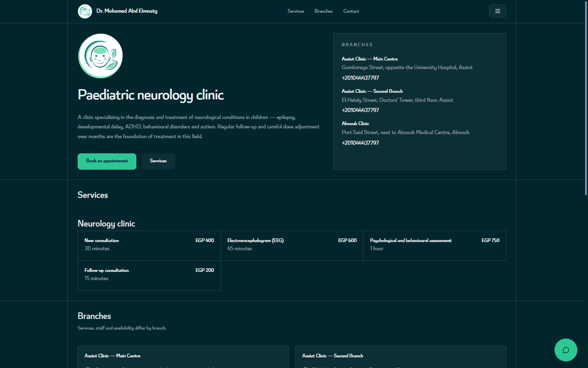
Task: Click the Dr. Mohamed Abd Elmoaty site title
Action: tap(127, 11)
